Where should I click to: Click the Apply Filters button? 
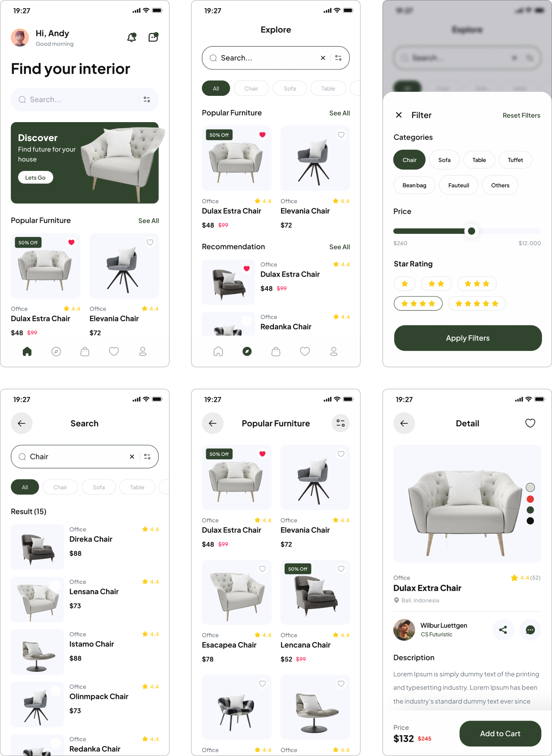click(468, 338)
